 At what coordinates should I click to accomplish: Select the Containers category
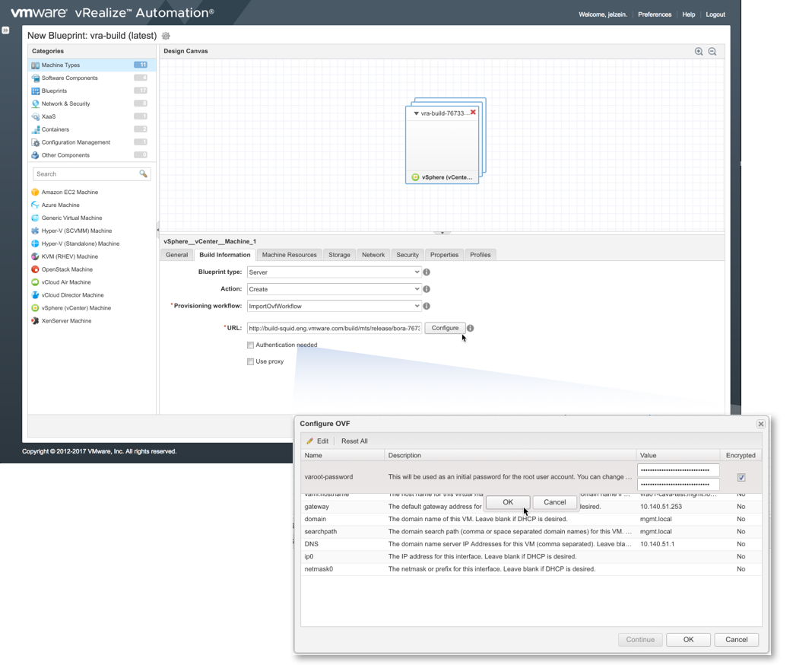[x=92, y=129]
